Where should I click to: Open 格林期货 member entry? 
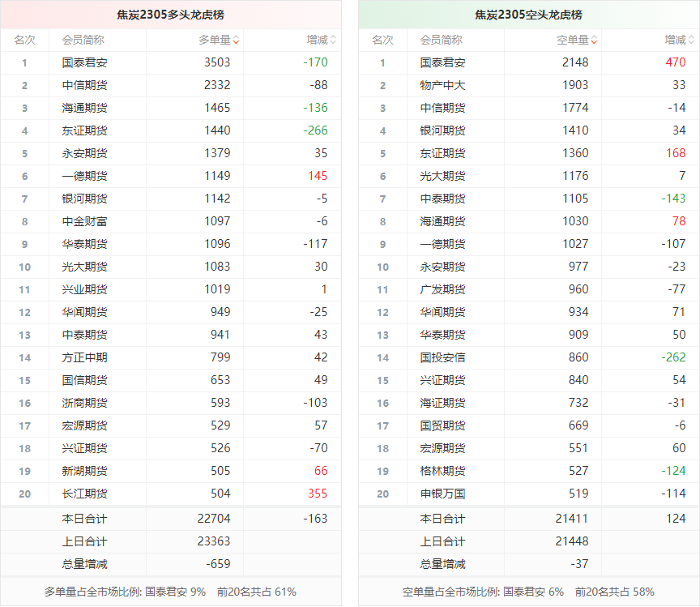(x=442, y=471)
